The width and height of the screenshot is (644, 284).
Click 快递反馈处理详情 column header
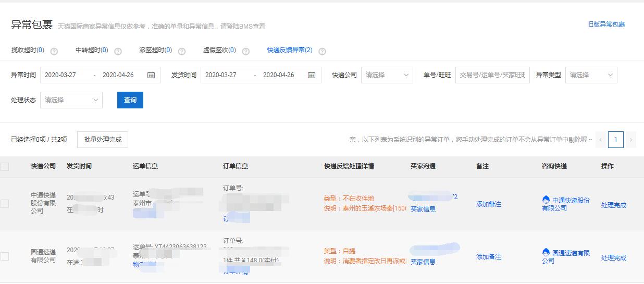(x=349, y=166)
